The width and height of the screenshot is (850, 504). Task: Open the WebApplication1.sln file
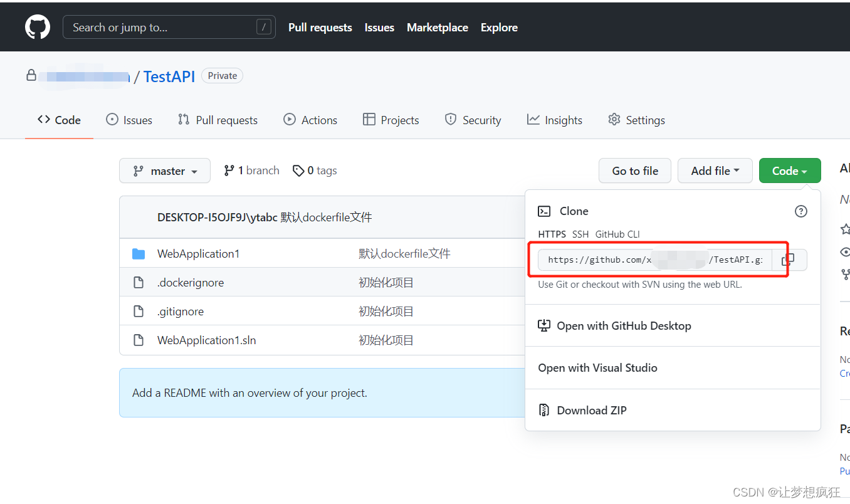[x=207, y=340]
